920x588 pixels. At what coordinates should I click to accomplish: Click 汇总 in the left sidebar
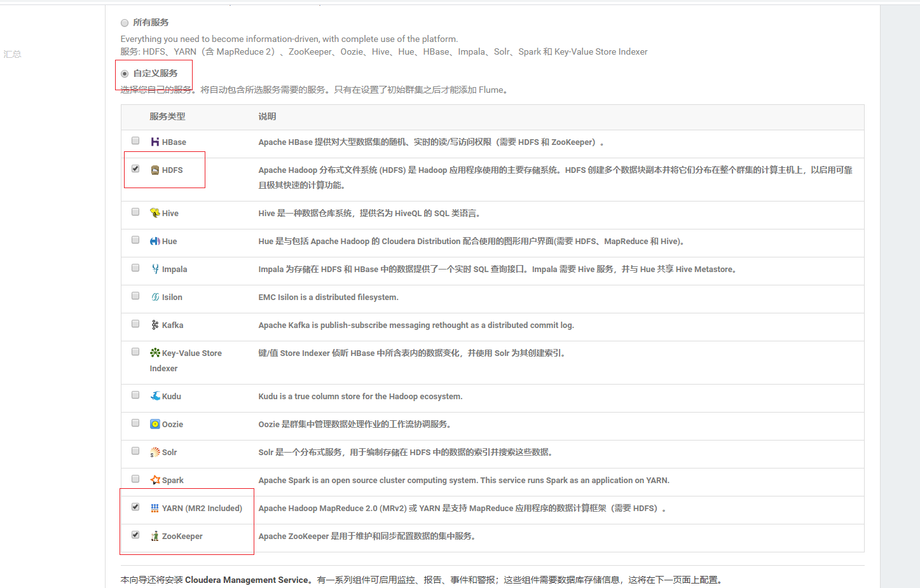12,54
